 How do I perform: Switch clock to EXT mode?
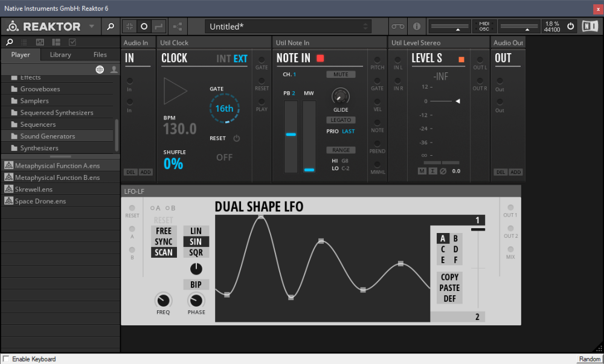coord(240,59)
